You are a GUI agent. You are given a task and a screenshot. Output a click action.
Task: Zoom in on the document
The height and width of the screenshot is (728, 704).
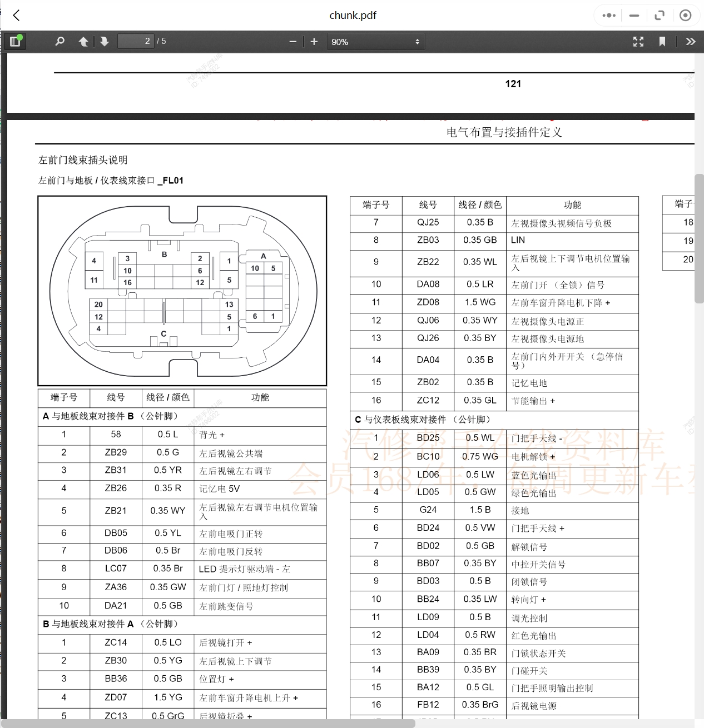click(x=314, y=41)
